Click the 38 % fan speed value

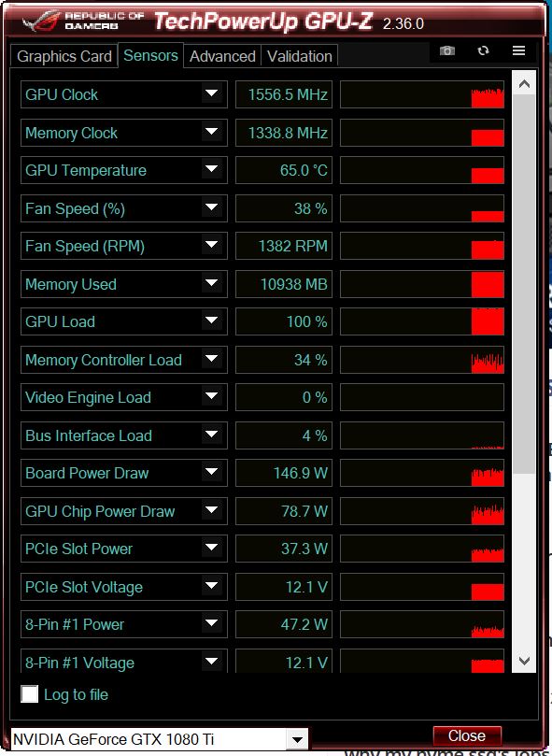[x=284, y=208]
